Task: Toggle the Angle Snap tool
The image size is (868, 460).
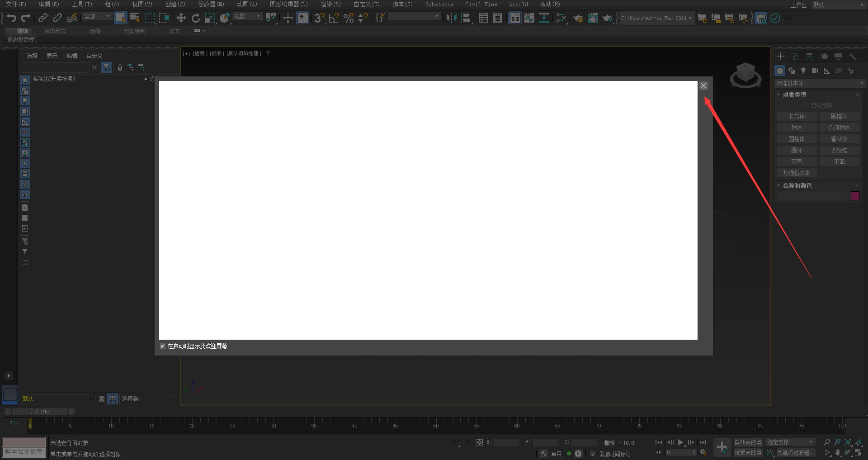Action: coord(334,18)
